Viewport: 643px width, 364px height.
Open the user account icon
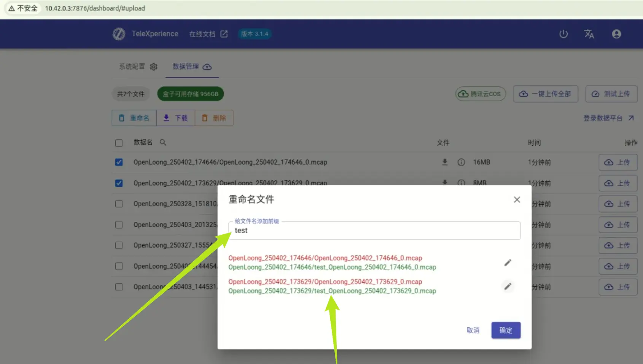(616, 34)
